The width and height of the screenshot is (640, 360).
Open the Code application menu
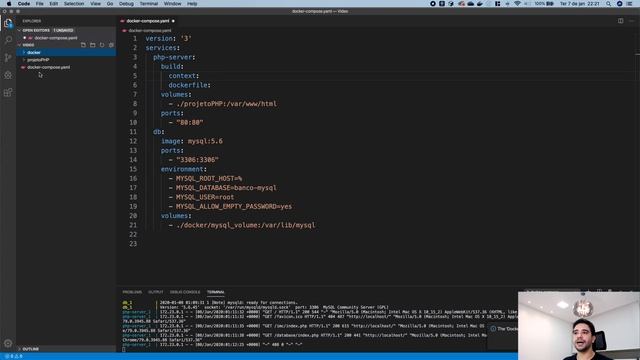24,4
